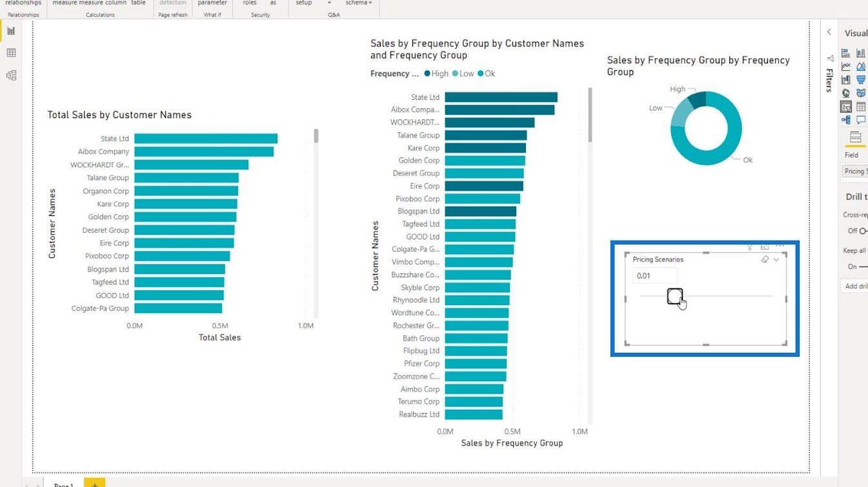868x487 pixels.
Task: Open the Fields well tab icon
Action: pyautogui.click(x=855, y=137)
